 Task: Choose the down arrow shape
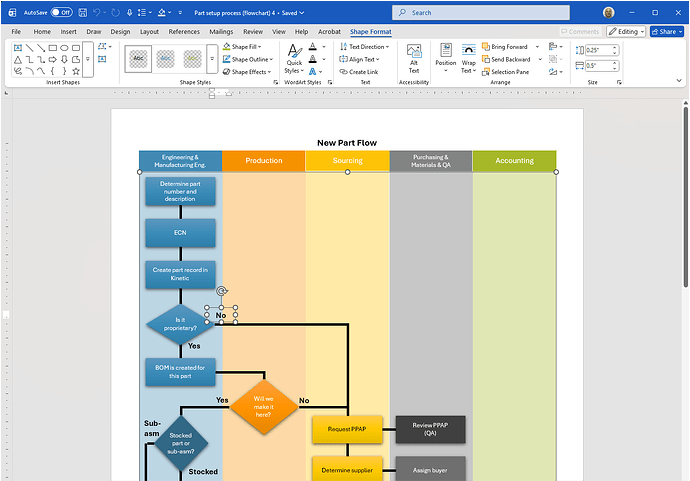click(64, 59)
